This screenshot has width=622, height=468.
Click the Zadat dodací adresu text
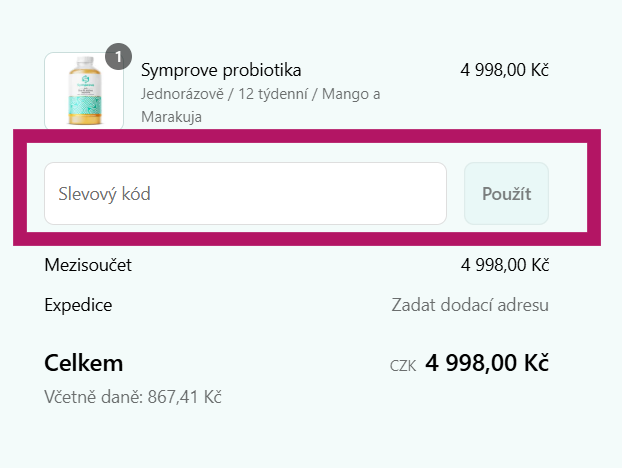[x=470, y=305]
